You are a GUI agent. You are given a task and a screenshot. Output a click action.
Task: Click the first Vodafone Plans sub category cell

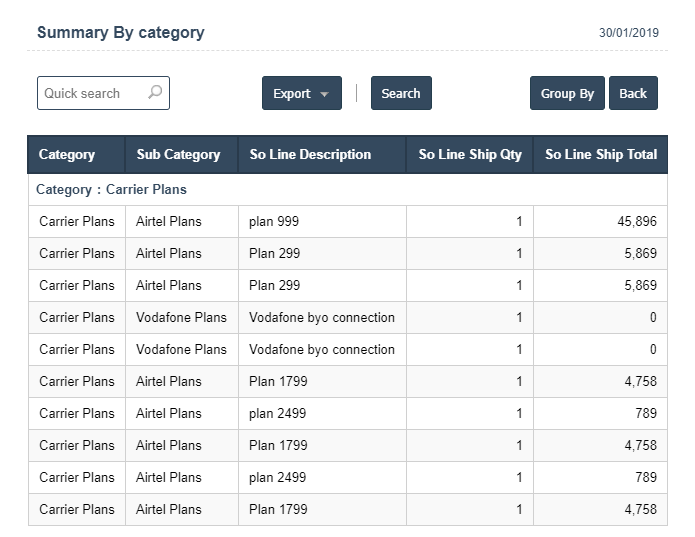click(182, 318)
